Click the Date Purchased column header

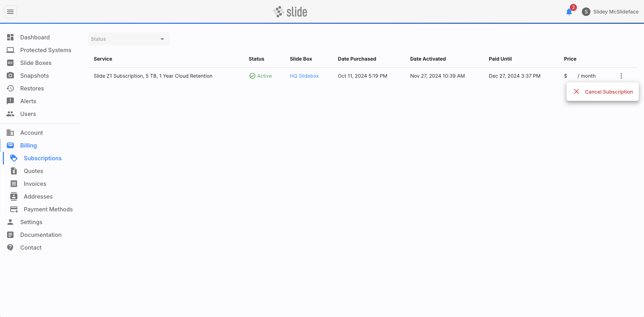(357, 59)
